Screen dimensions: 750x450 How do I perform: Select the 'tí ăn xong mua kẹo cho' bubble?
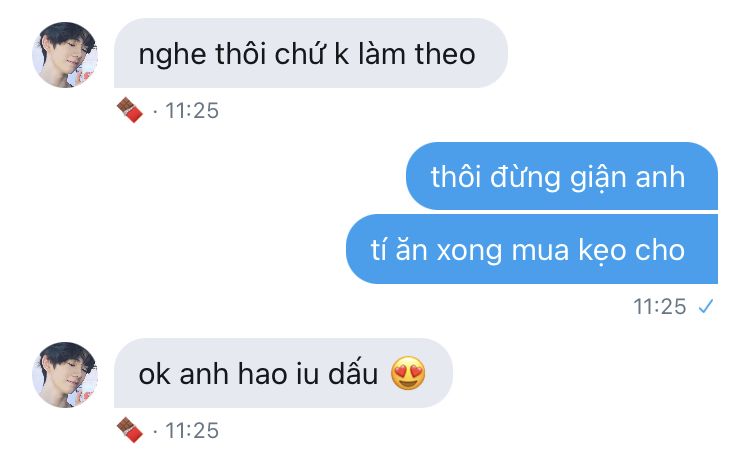[532, 249]
